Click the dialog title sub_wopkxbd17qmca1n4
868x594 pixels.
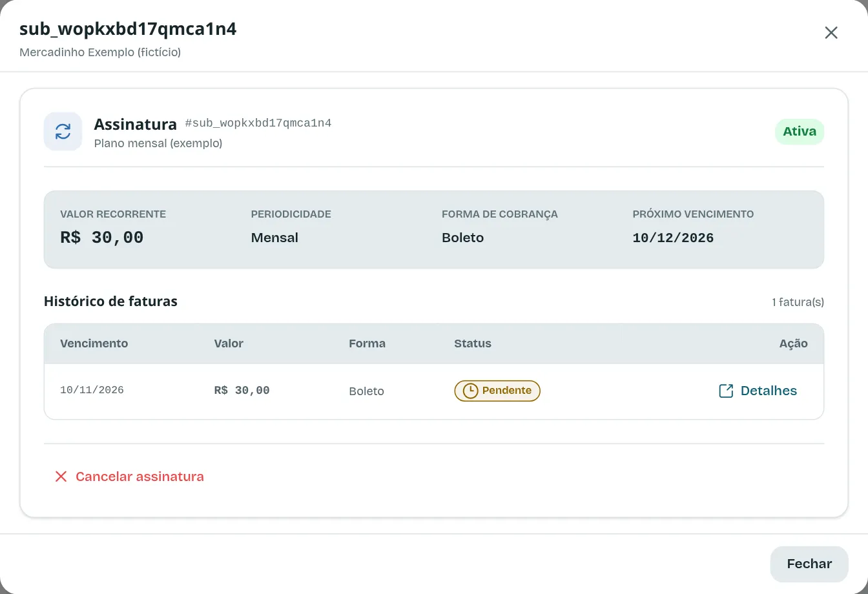128,29
